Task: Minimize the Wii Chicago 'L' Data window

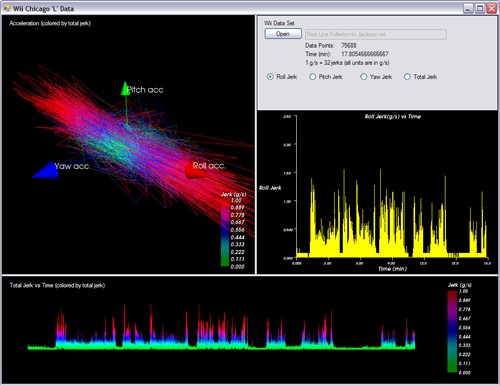Action: tap(468, 8)
